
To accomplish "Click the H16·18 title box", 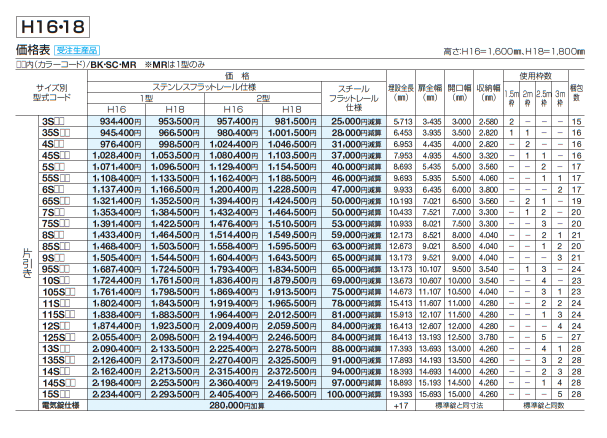I will click(x=53, y=27).
